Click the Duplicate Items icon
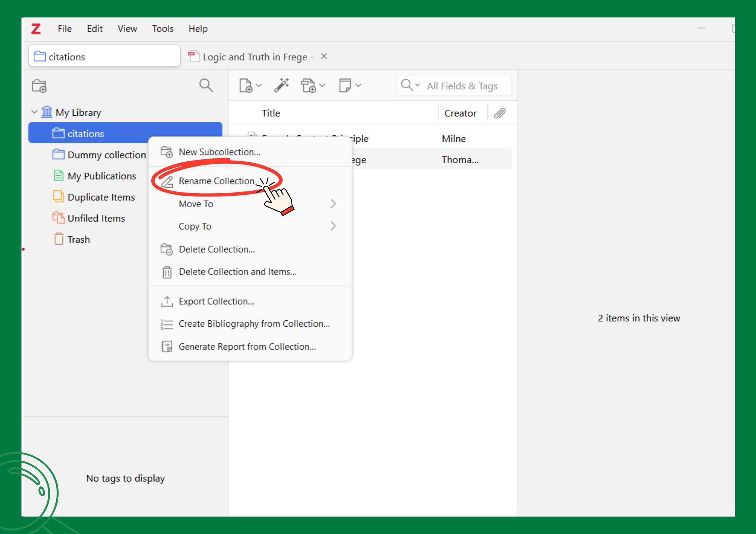Image resolution: width=756 pixels, height=534 pixels. pos(58,196)
